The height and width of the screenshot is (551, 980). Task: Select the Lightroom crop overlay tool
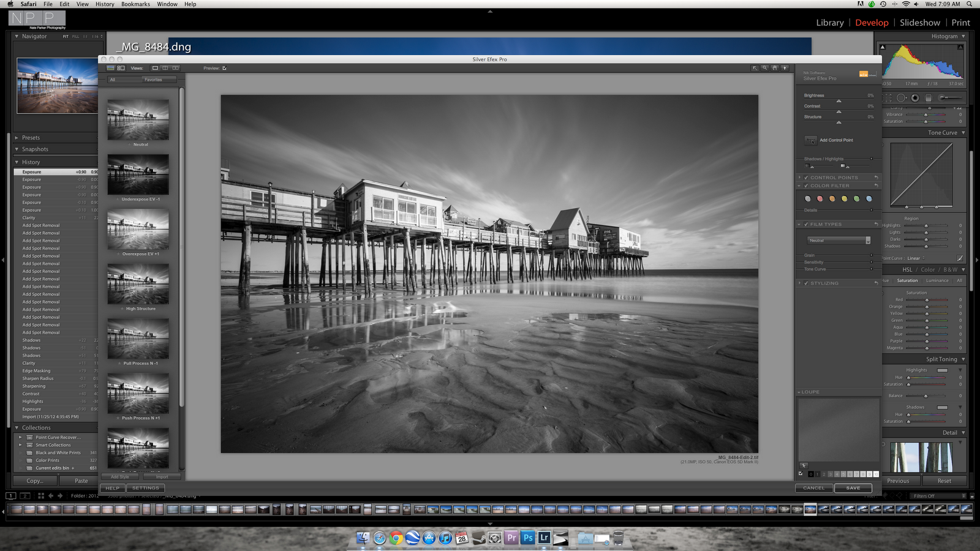click(x=888, y=98)
